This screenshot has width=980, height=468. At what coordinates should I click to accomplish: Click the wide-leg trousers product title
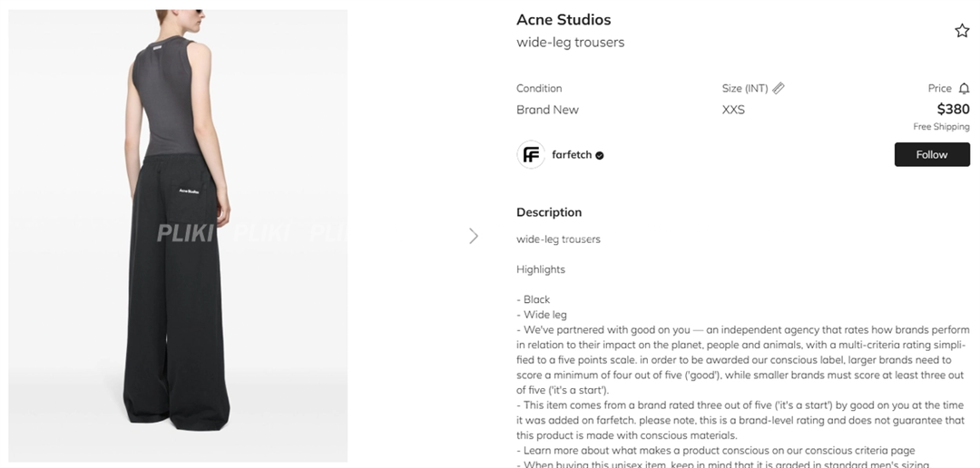coord(570,42)
